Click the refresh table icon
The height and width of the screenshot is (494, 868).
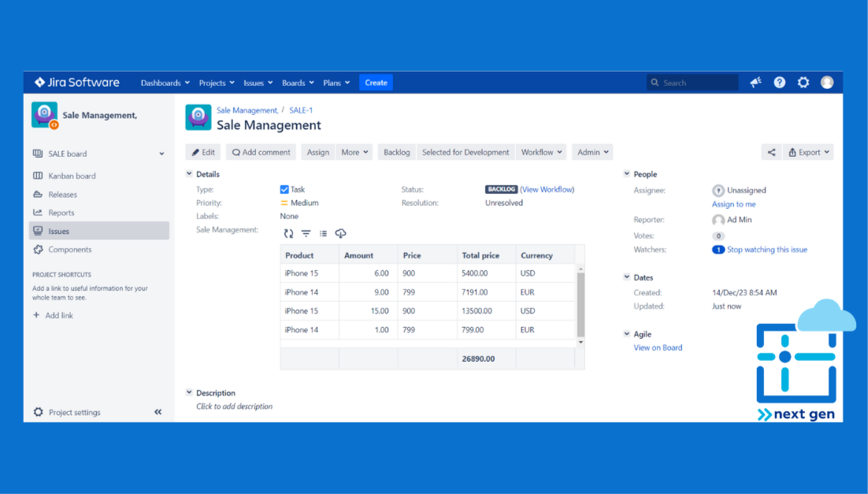[288, 234]
